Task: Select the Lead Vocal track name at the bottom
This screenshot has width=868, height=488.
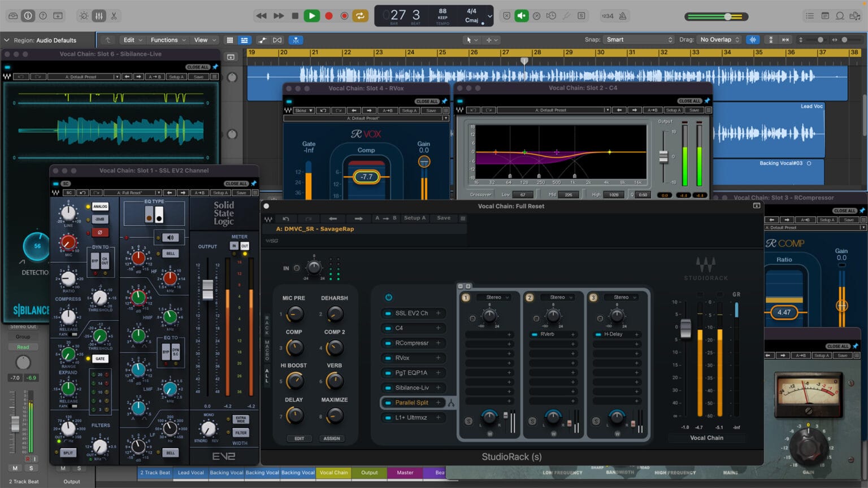Action: click(x=191, y=473)
